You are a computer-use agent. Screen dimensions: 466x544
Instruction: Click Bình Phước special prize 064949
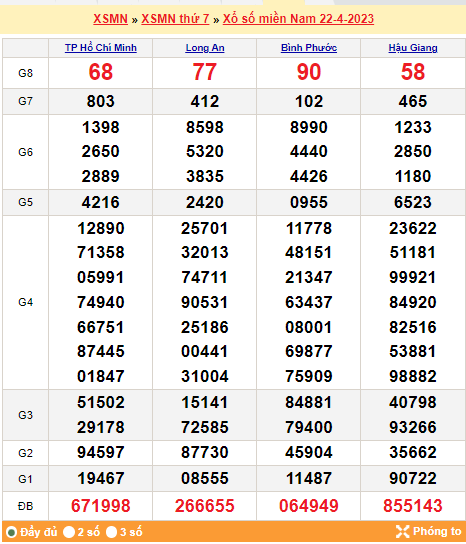click(309, 506)
